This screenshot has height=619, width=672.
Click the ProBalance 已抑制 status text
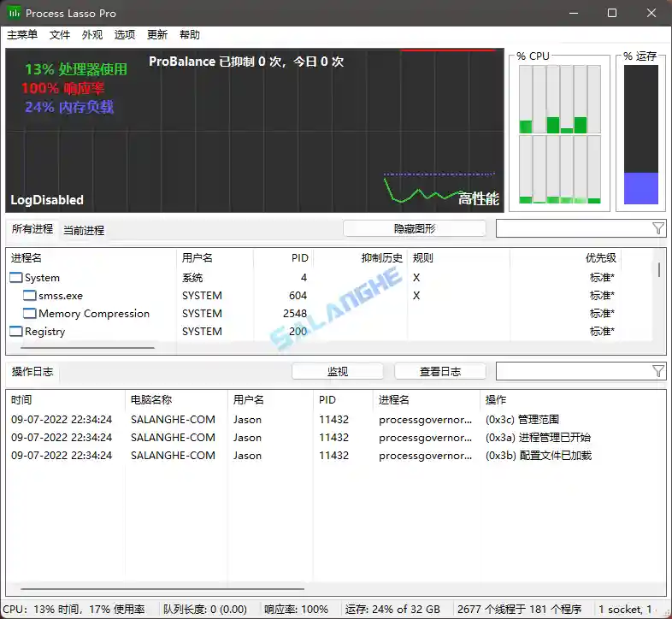point(246,62)
